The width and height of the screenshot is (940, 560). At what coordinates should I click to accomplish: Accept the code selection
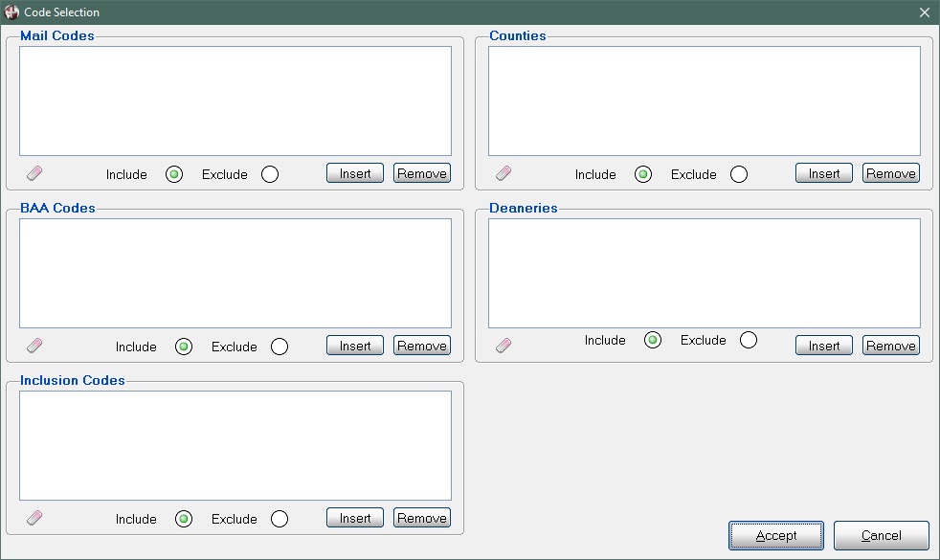(776, 535)
